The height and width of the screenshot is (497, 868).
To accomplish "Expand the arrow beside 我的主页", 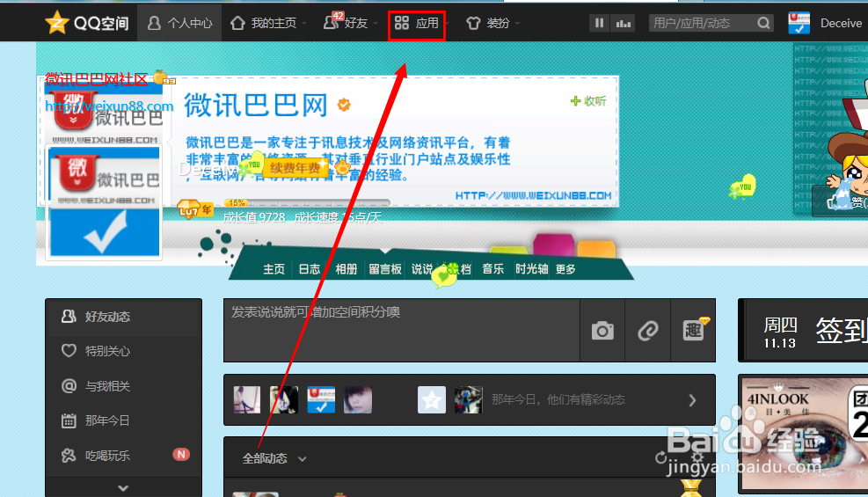I will (304, 24).
